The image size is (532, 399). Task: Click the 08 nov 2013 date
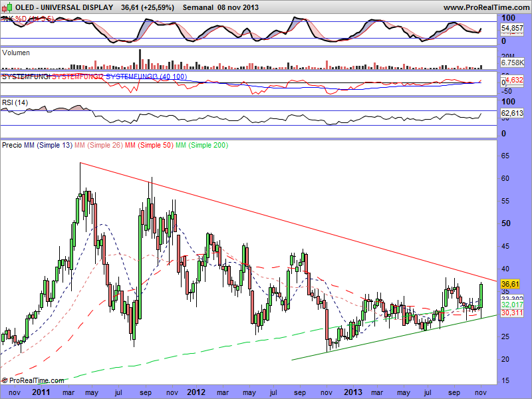[238, 7]
